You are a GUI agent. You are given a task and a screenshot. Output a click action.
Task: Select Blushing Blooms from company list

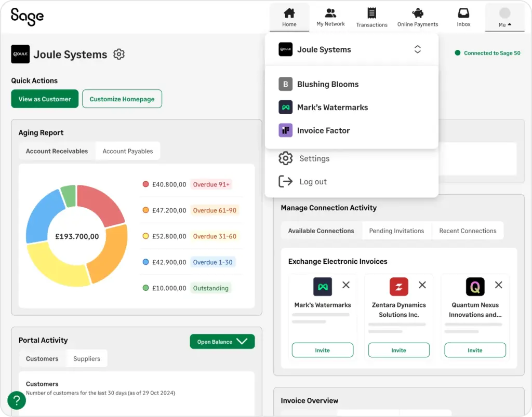(327, 84)
